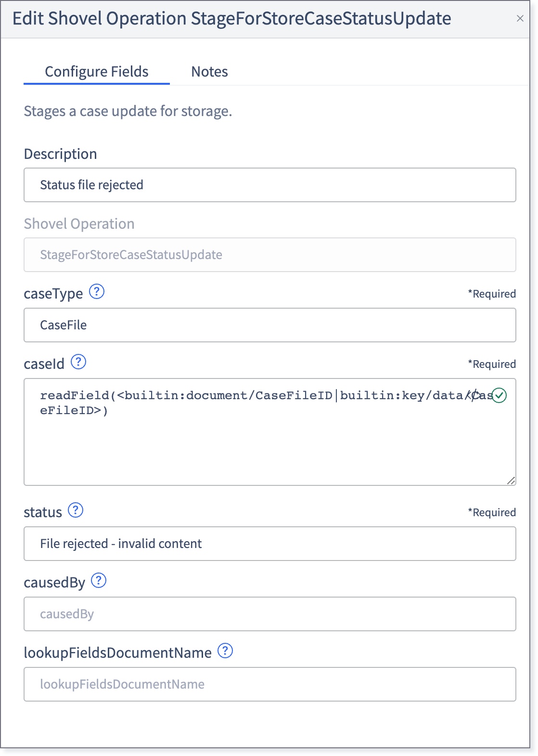Image resolution: width=538 pixels, height=756 pixels.
Task: Click the Description field with Status file rejected
Action: (x=270, y=185)
